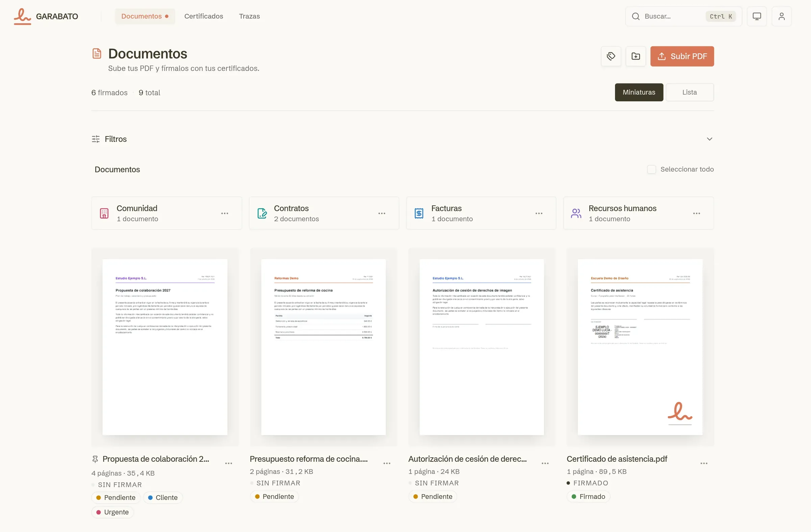Open Contratos folder options menu
This screenshot has width=811, height=532.
(382, 213)
